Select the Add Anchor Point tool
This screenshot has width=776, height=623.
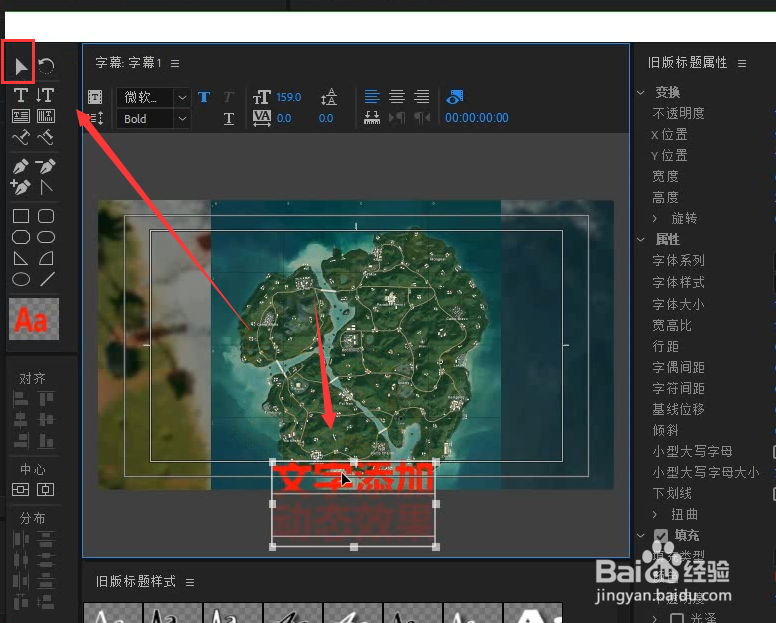[21, 187]
